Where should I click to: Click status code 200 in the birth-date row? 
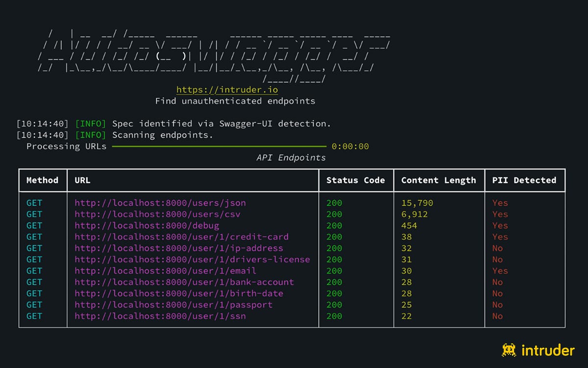pyautogui.click(x=334, y=293)
